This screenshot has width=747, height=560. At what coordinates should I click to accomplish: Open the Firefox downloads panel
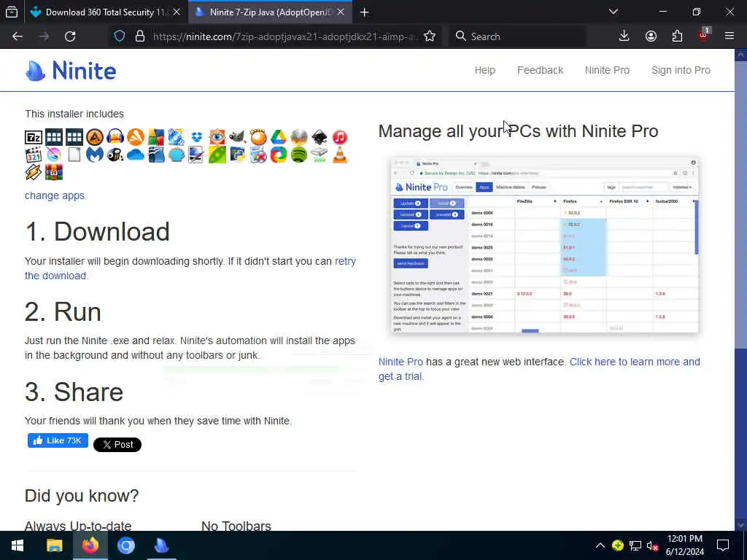624,36
